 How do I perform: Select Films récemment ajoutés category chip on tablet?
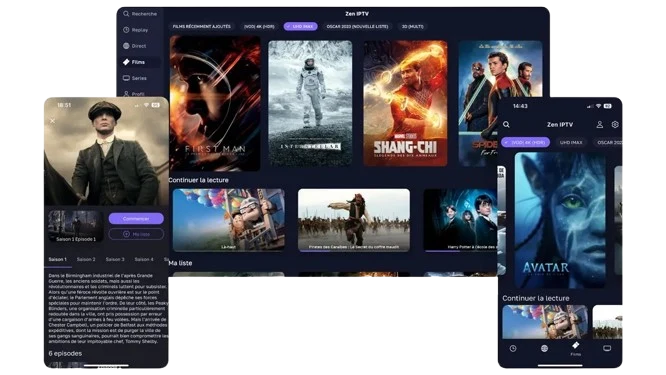pos(202,26)
